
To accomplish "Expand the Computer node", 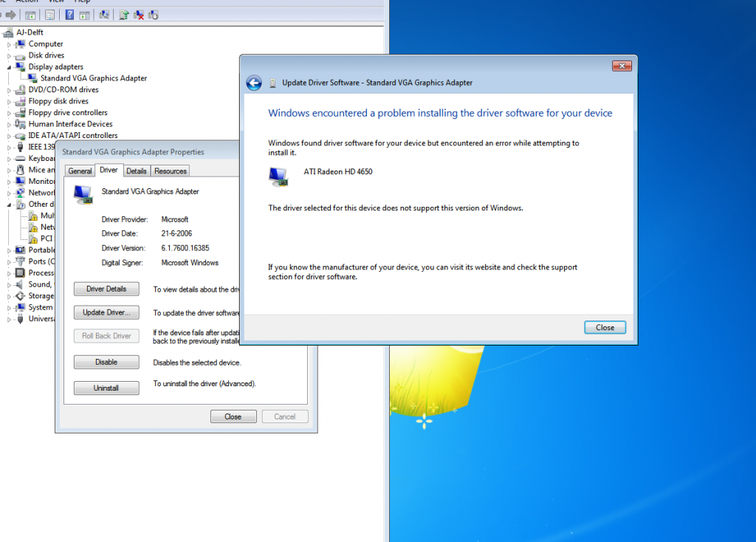I will click(9, 44).
